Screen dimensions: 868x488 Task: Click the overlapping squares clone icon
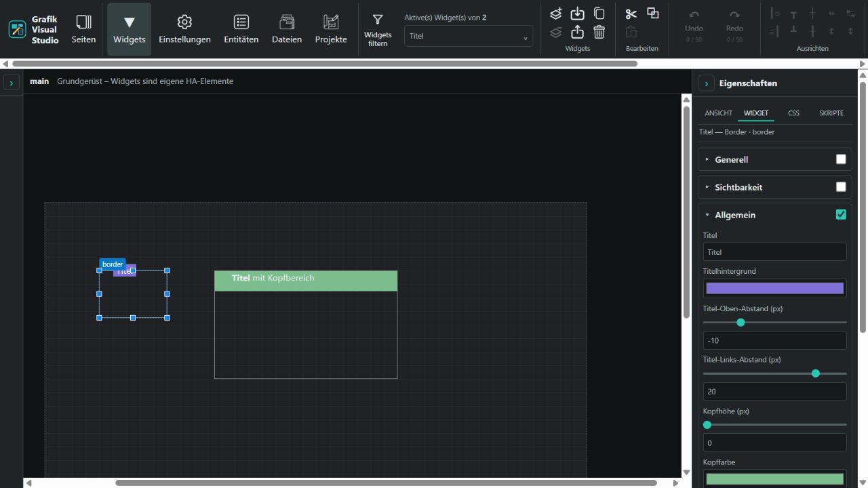pos(653,13)
